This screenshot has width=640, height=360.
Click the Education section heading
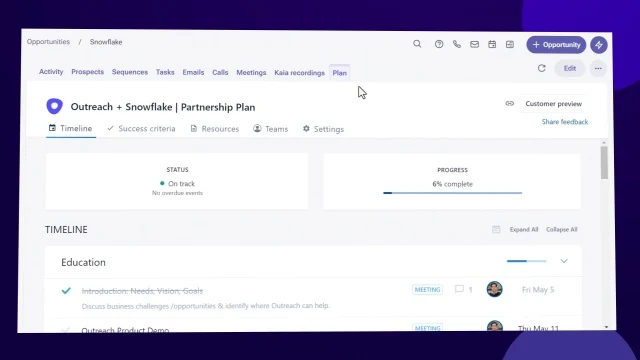coord(83,262)
